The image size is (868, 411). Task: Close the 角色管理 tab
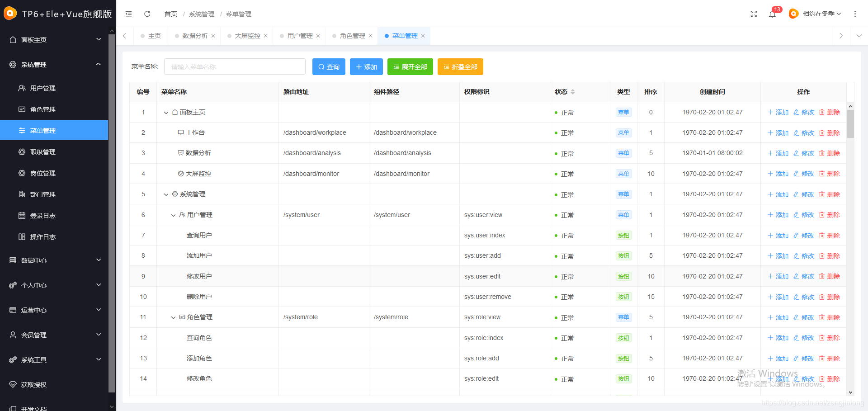click(x=371, y=36)
